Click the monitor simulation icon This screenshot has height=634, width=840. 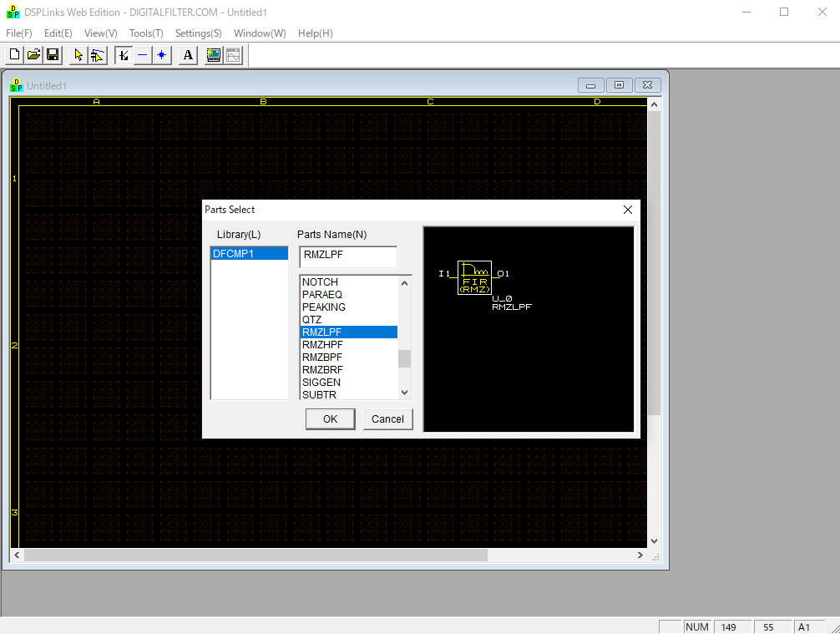tap(214, 55)
